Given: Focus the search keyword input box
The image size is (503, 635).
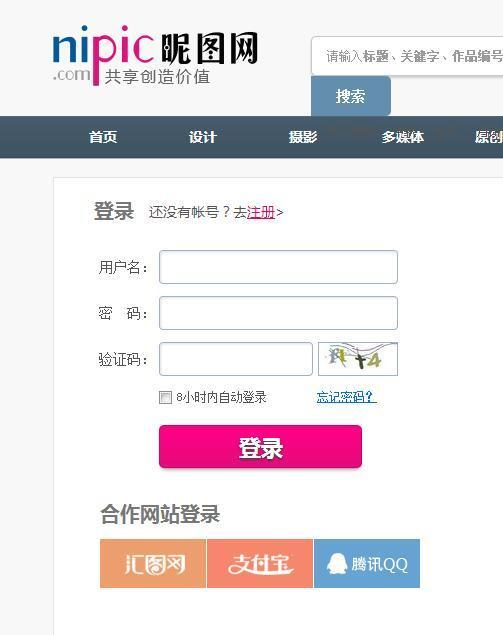Looking at the screenshot, I should [407, 56].
